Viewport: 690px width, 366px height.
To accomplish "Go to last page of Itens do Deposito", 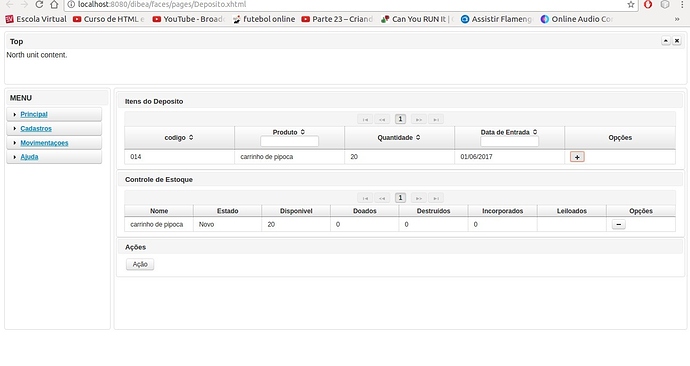I will pyautogui.click(x=436, y=119).
